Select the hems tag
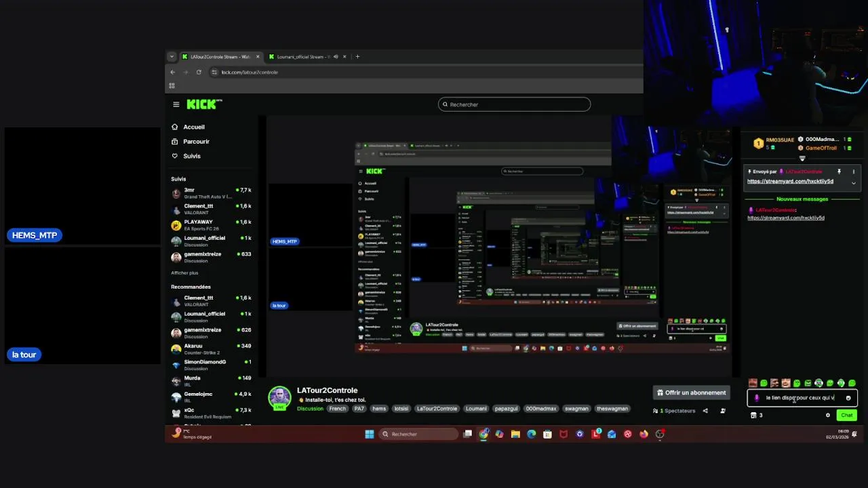The width and height of the screenshot is (868, 488). click(379, 409)
